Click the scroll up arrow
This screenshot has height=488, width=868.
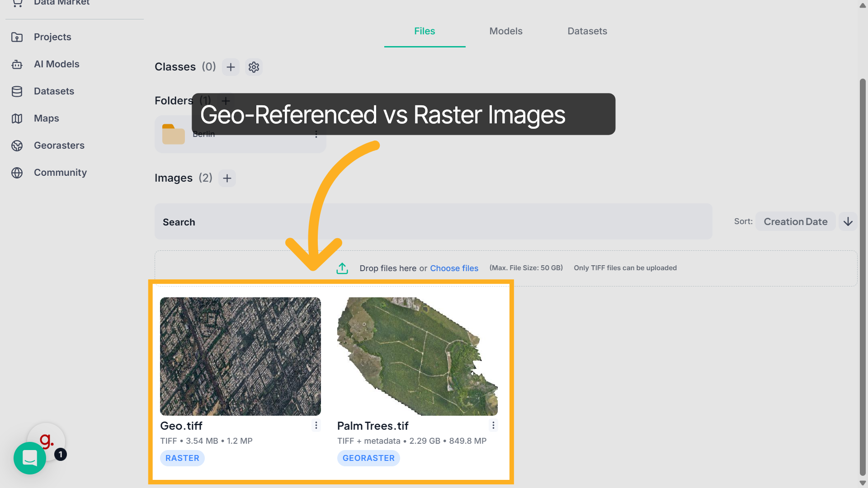[863, 5]
